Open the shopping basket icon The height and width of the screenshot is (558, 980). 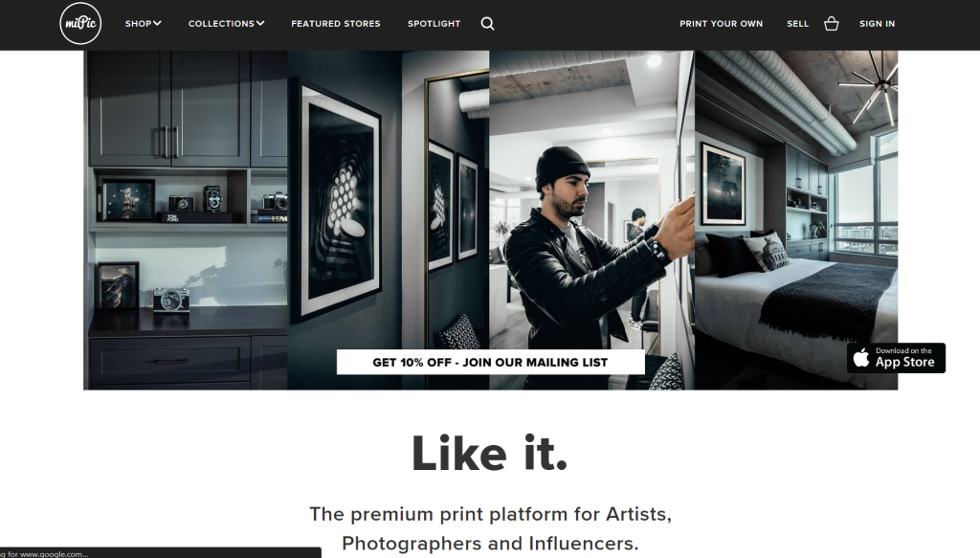(x=832, y=24)
